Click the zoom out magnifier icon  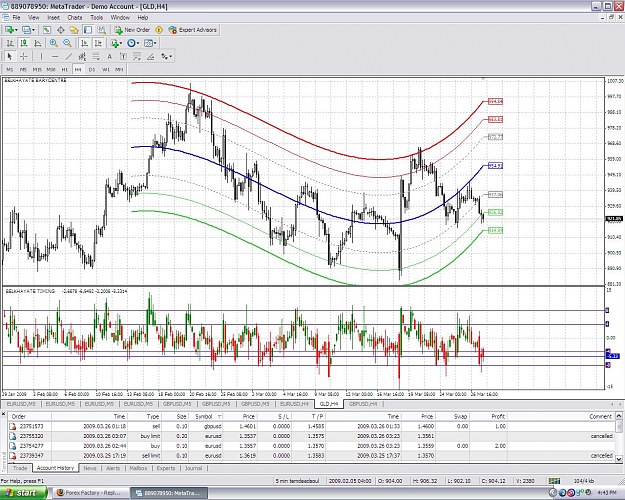tap(67, 43)
